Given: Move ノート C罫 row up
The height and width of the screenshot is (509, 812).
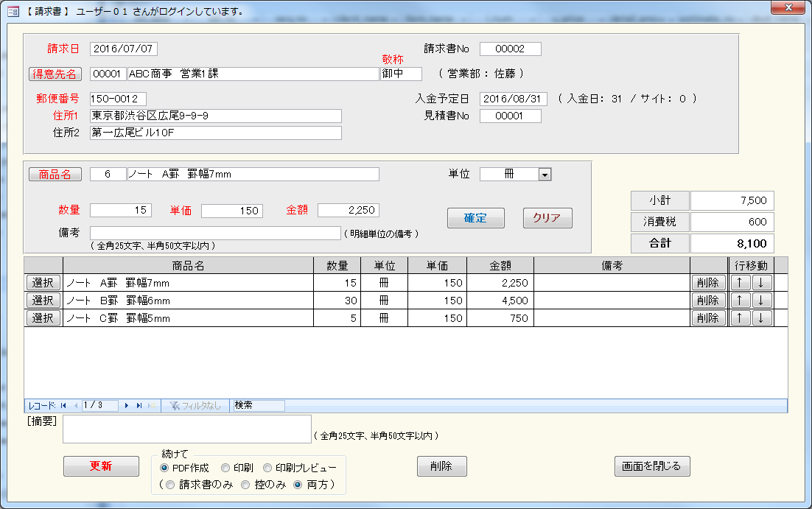Looking at the screenshot, I should tap(738, 318).
